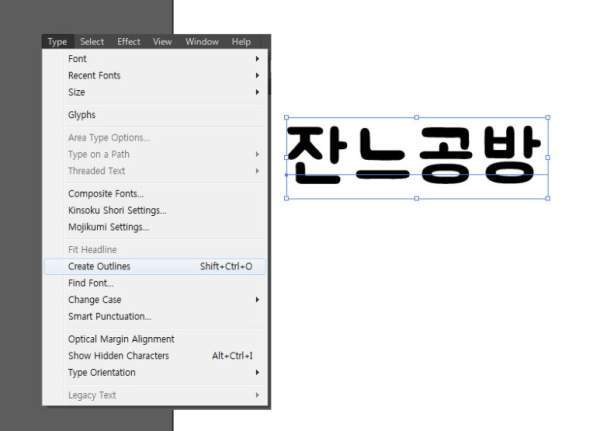Select Threaded Text entry

[155, 171]
